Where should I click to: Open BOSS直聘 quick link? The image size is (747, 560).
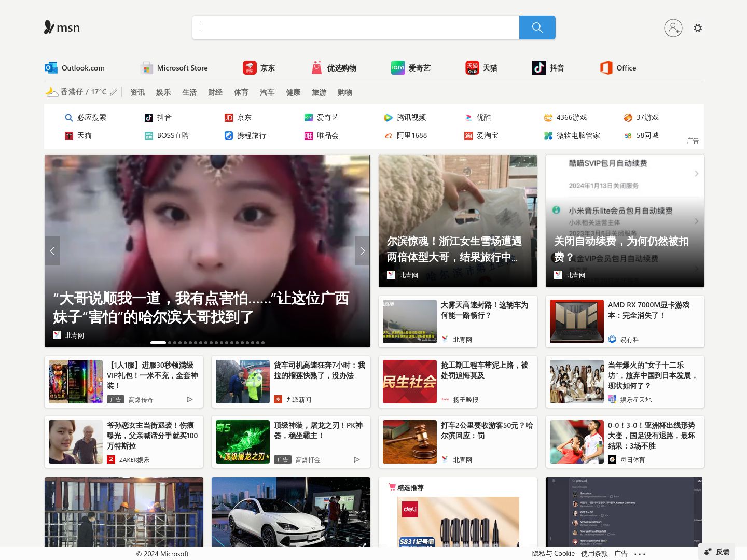coord(167,136)
